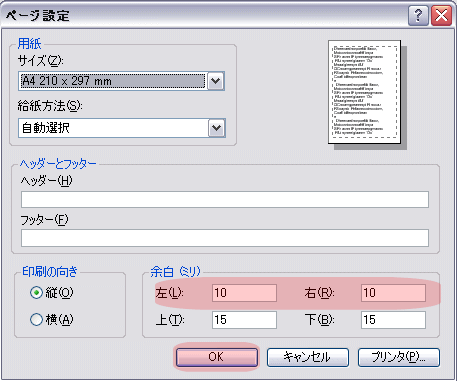Click the help question mark button
Image resolution: width=457 pixels, height=381 pixels.
click(x=418, y=15)
